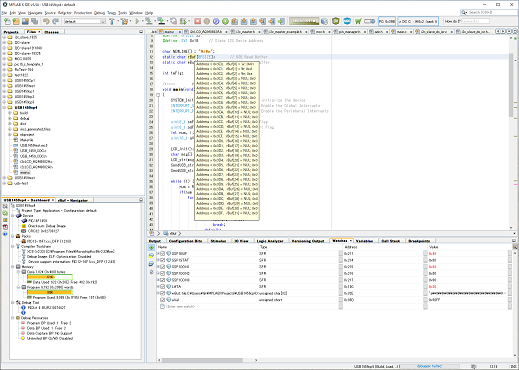Click the green Continue debugger icon

click(x=225, y=21)
